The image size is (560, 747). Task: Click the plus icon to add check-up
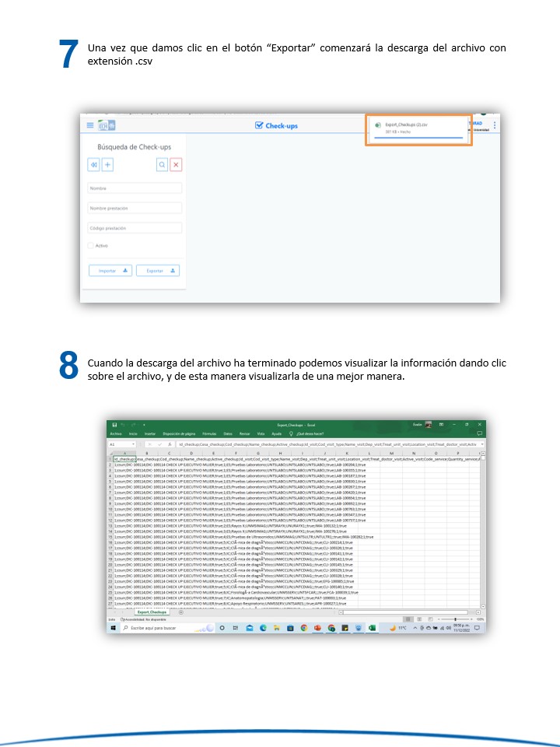[107, 164]
